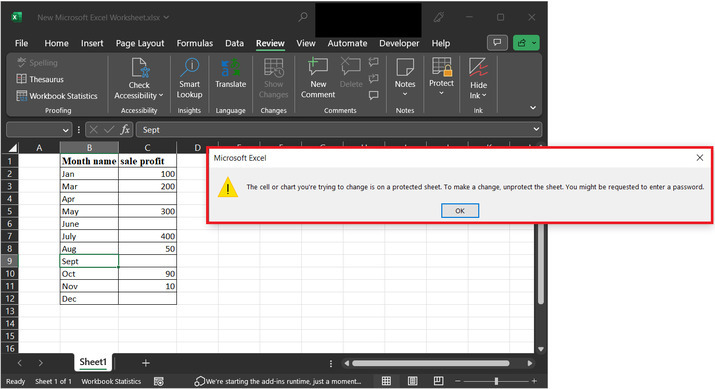Open the Name Box dropdown arrow
This screenshot has width=715, height=389.
pyautogui.click(x=65, y=130)
